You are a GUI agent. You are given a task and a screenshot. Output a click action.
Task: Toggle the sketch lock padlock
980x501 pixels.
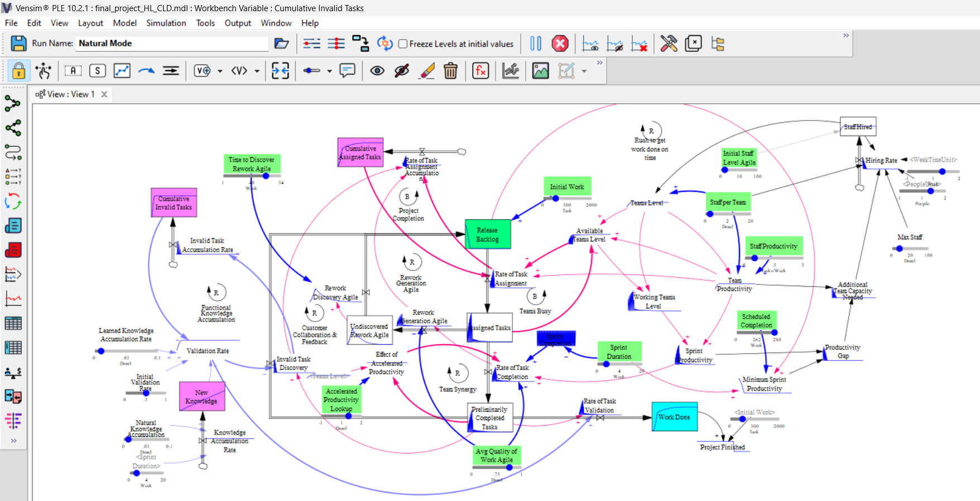point(18,71)
